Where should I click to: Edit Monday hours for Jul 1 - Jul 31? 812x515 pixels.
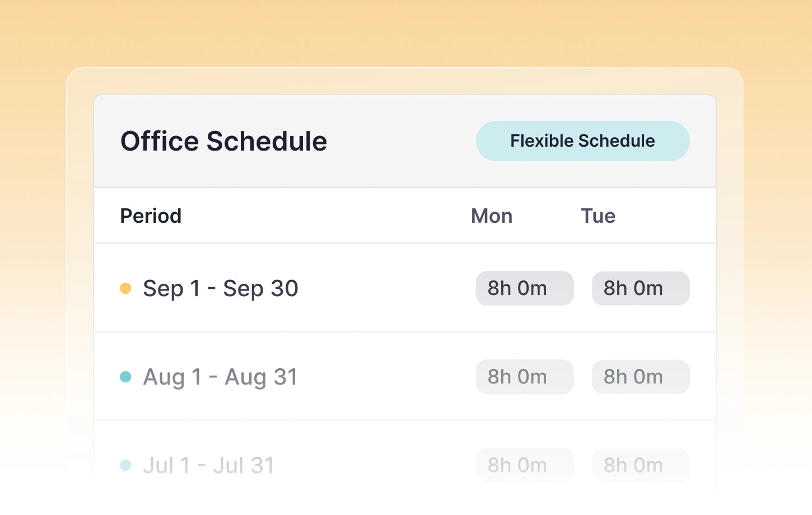(525, 465)
